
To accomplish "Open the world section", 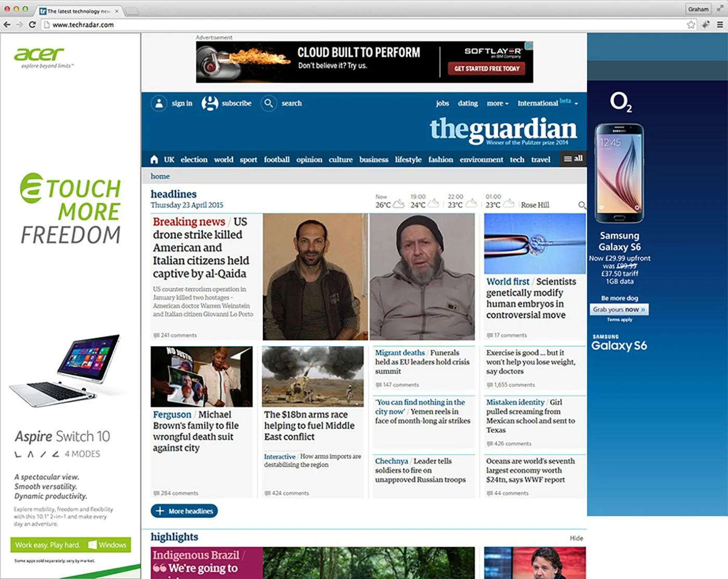I will (224, 160).
